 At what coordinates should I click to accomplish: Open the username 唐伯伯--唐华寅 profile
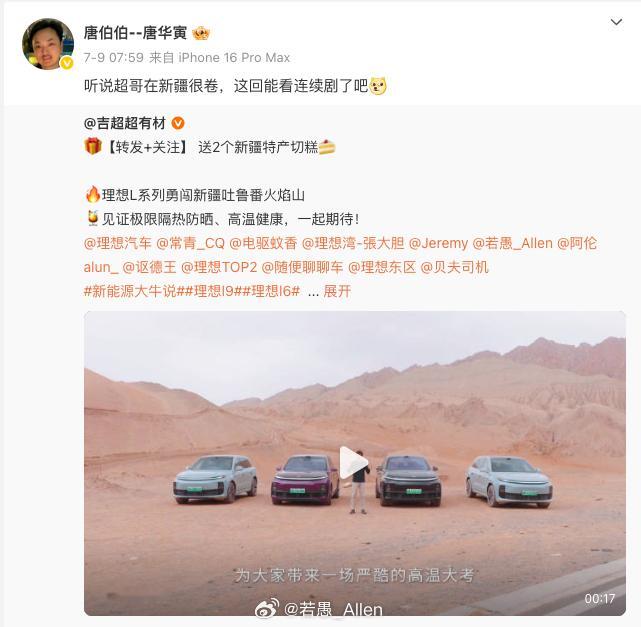coord(135,33)
